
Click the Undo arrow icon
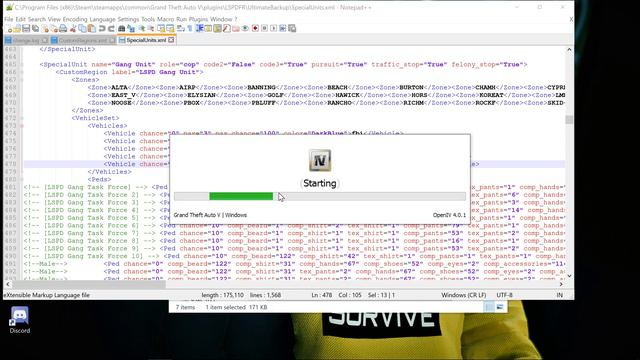(x=102, y=29)
